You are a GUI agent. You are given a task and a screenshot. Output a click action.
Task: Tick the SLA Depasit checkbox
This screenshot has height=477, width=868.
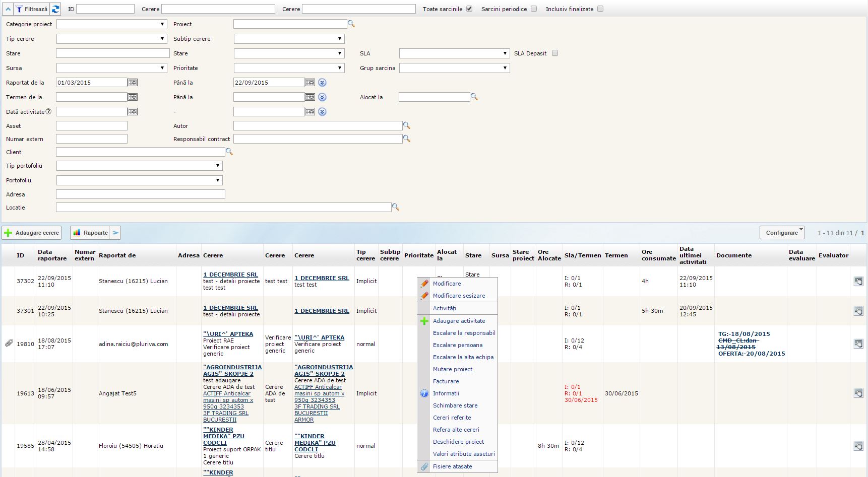tap(555, 53)
